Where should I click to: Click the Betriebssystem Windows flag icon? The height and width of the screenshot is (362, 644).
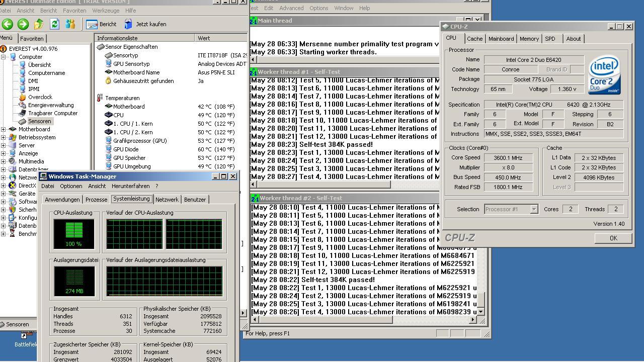tap(13, 137)
